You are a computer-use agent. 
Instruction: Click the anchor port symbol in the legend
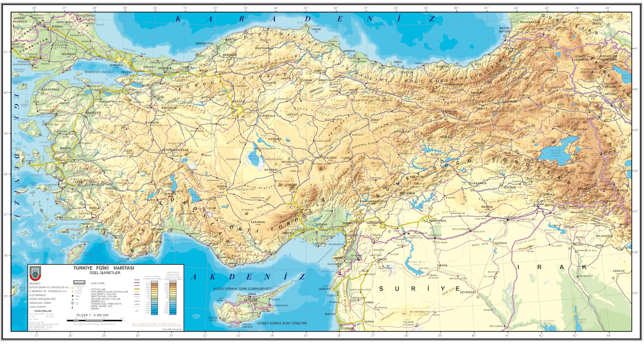(x=77, y=303)
